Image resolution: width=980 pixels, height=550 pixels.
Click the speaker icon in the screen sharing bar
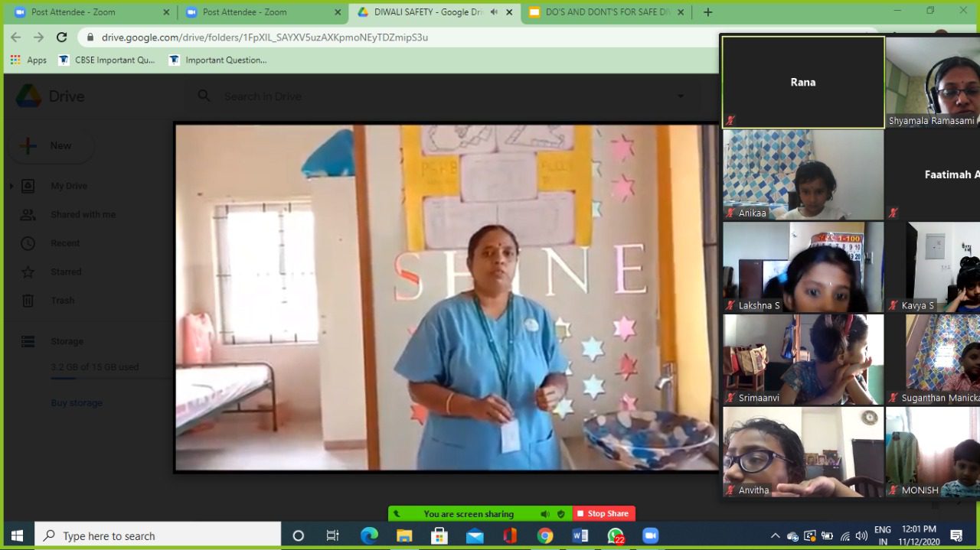tap(544, 514)
